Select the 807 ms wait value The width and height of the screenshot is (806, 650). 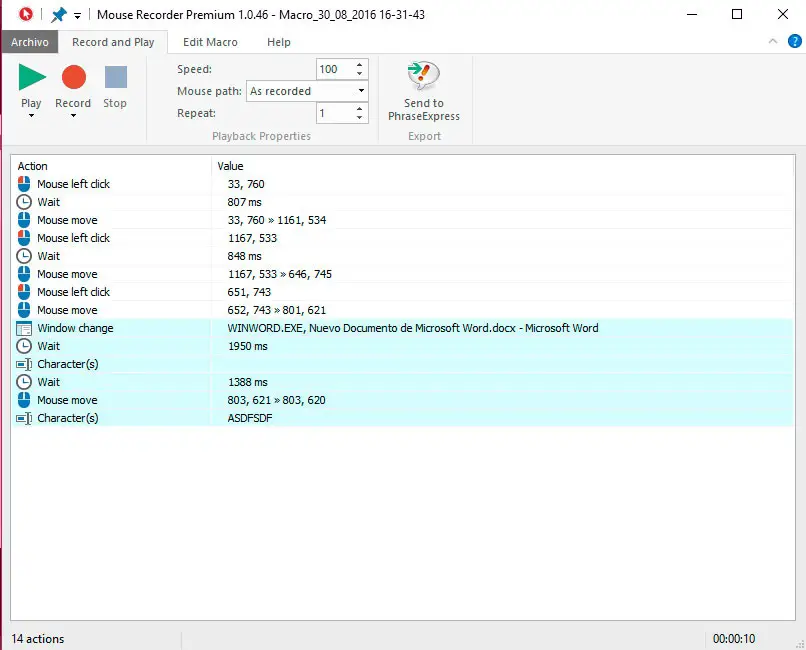pos(244,202)
